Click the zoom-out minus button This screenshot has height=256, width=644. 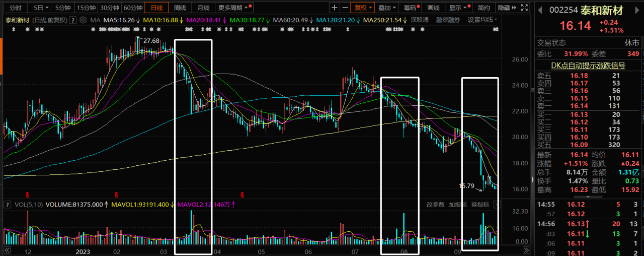point(345,8)
